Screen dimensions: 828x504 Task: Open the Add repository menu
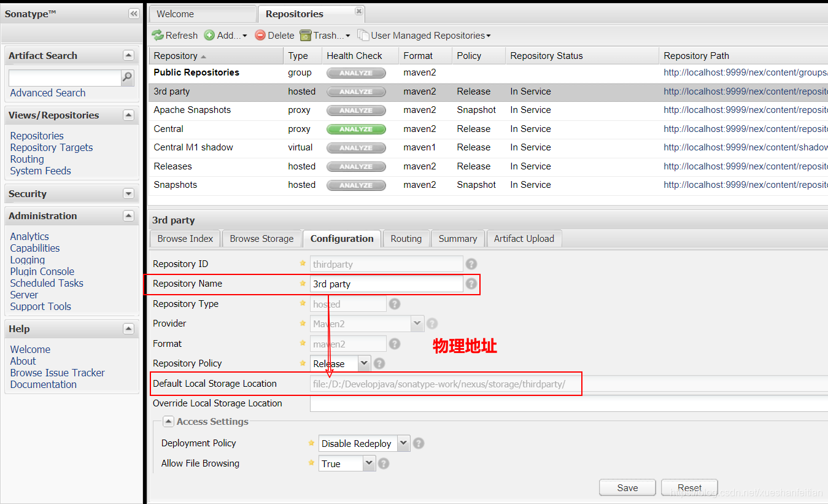click(x=225, y=36)
